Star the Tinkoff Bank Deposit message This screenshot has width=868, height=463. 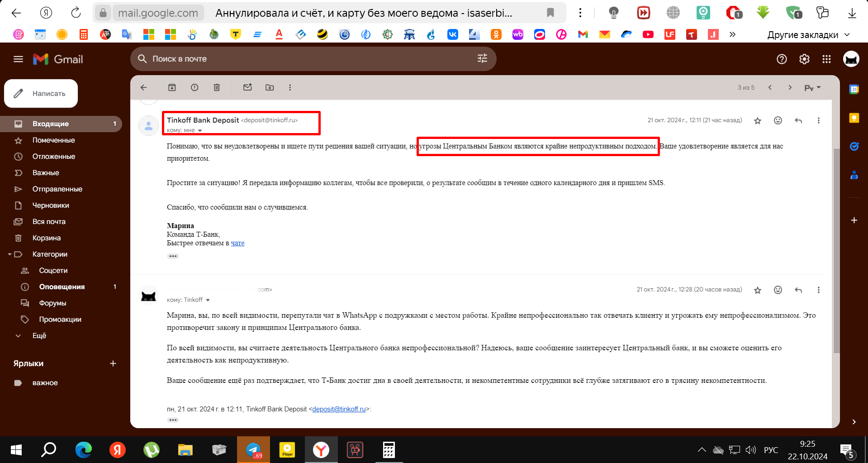click(758, 120)
